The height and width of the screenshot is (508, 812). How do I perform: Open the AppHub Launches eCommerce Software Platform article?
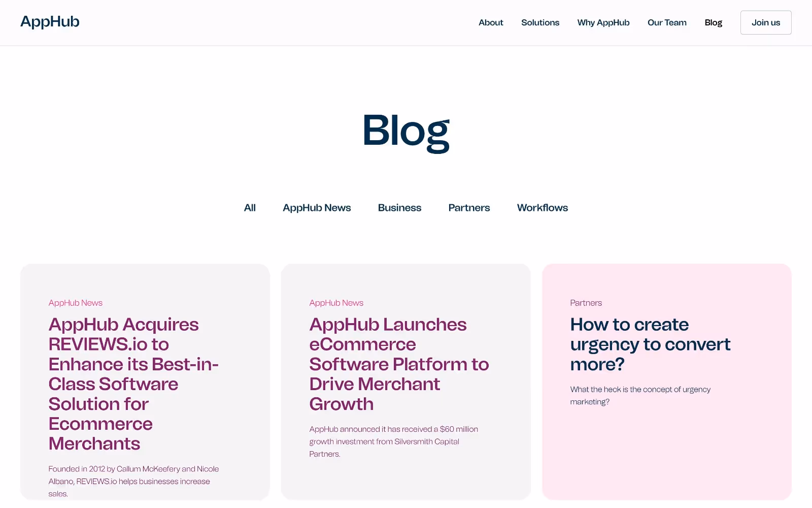399,364
